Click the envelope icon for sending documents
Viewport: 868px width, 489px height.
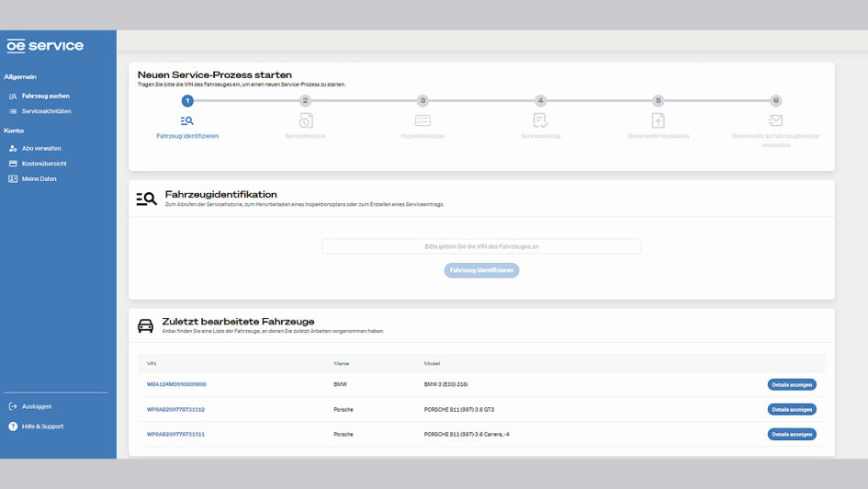click(x=775, y=120)
